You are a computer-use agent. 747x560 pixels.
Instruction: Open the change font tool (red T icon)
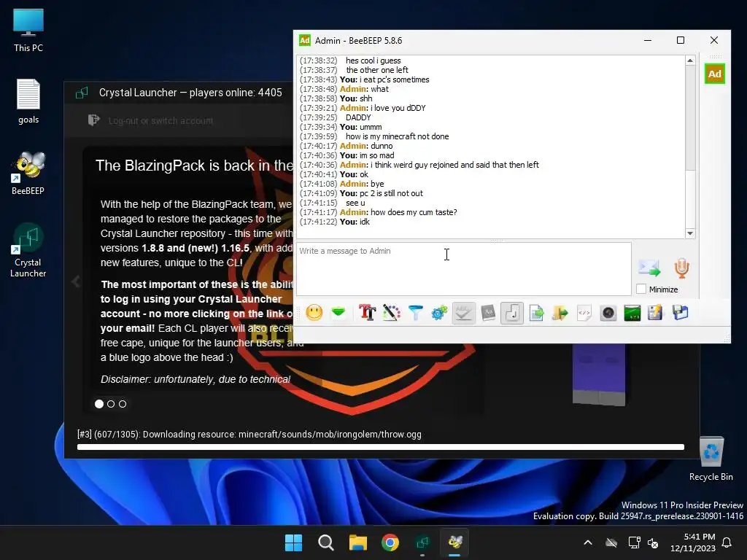[x=368, y=313]
